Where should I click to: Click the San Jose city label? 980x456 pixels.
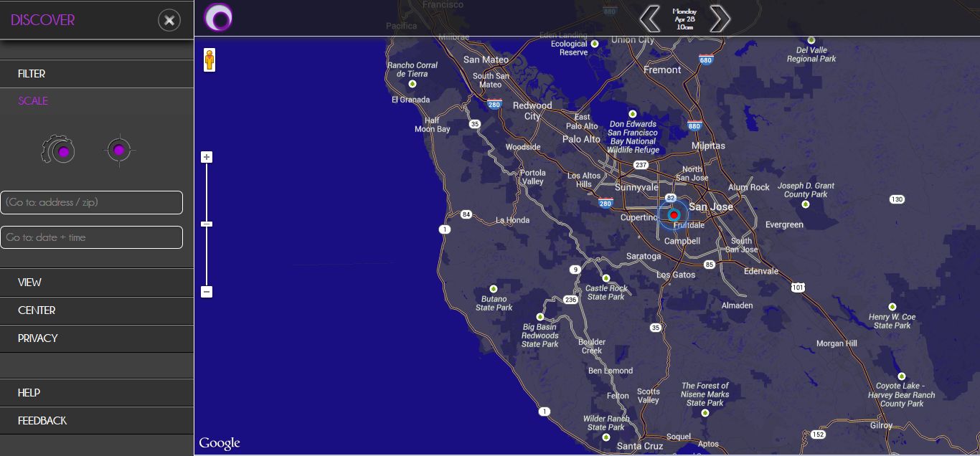[711, 206]
